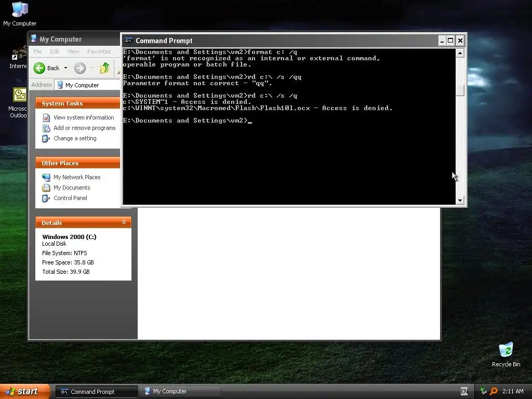Click Change a setting link
This screenshot has width=532, height=399.
click(75, 138)
